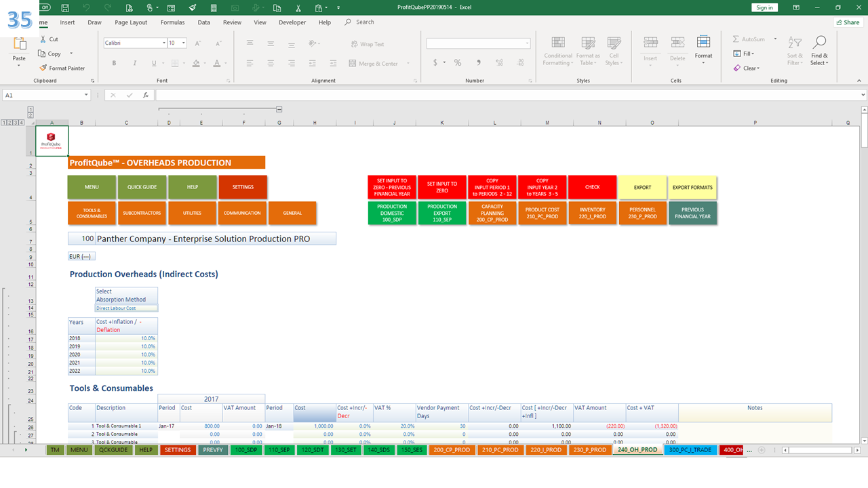Click the calculator icon in Quick Access toolbar
The image size is (868, 488).
click(214, 7)
